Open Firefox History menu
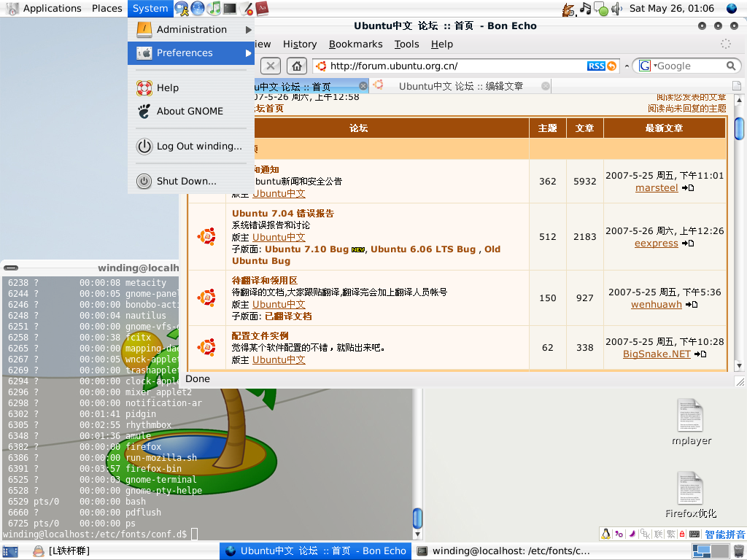Image resolution: width=747 pixels, height=560 pixels. tap(300, 44)
